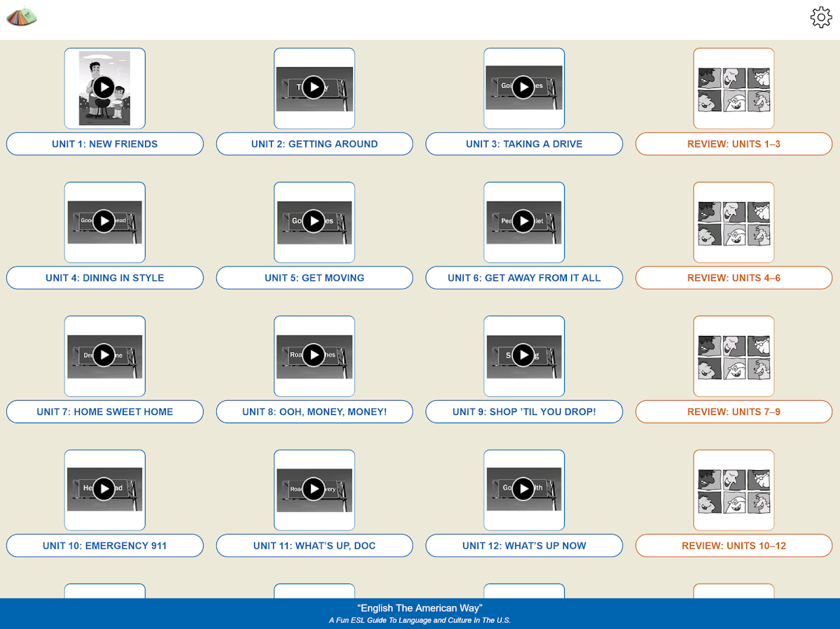
Task: Open Unit 5: Get Moving
Action: 314,278
